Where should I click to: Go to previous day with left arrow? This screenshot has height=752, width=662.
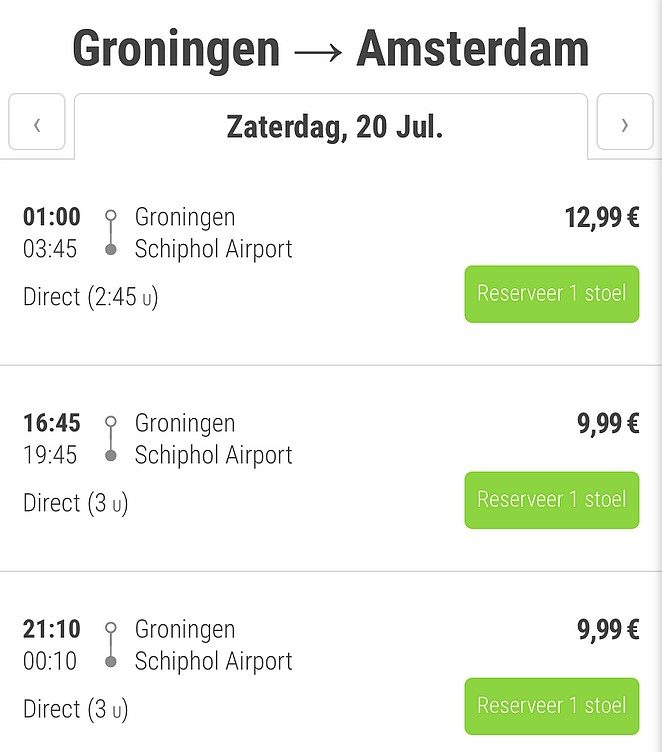click(37, 124)
